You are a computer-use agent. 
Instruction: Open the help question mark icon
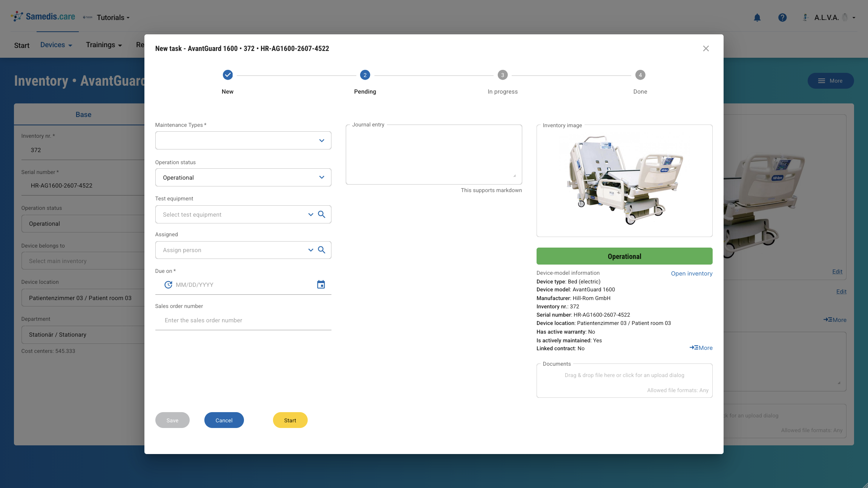782,17
